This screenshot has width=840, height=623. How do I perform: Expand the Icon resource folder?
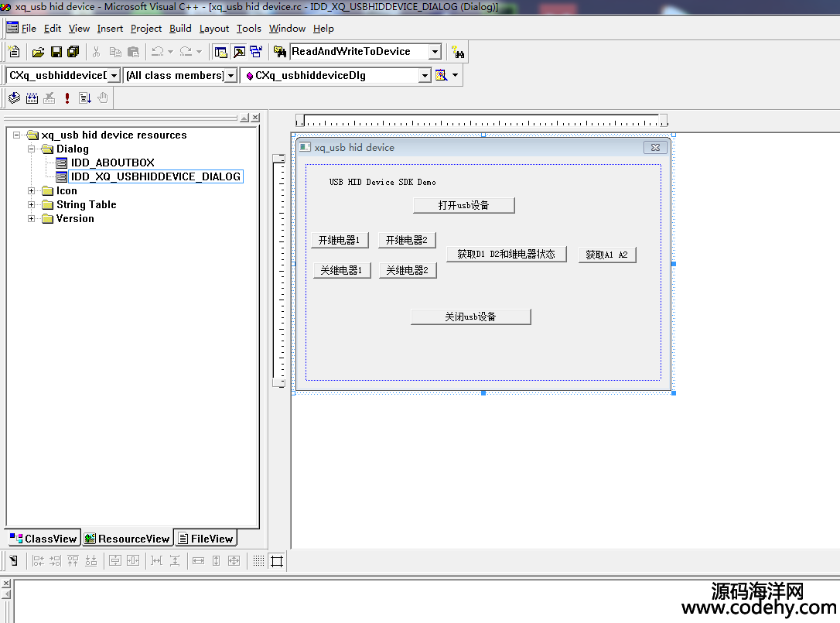tap(32, 190)
